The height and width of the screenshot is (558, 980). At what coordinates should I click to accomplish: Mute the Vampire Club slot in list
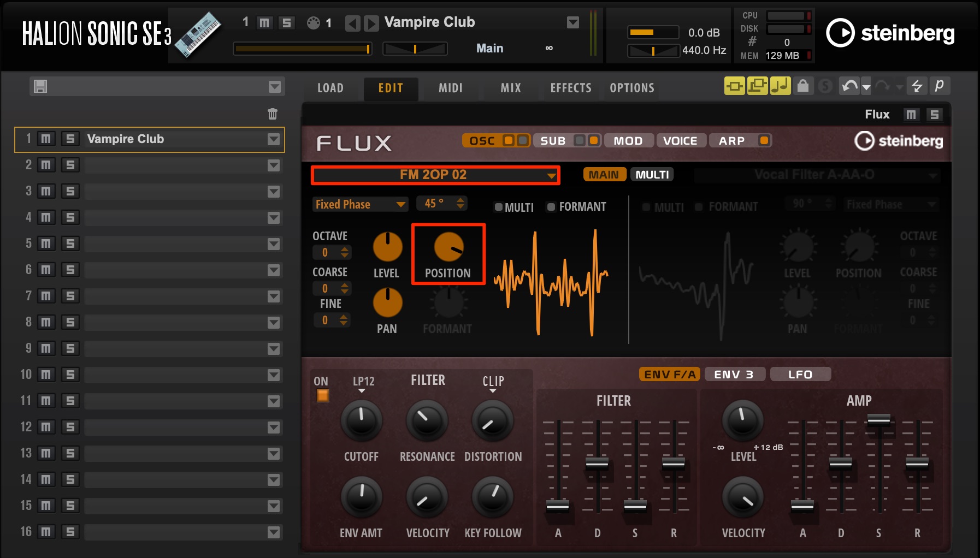coord(46,139)
